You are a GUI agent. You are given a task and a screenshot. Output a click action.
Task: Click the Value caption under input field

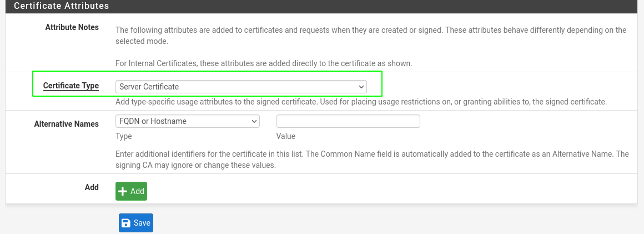pyautogui.click(x=286, y=136)
